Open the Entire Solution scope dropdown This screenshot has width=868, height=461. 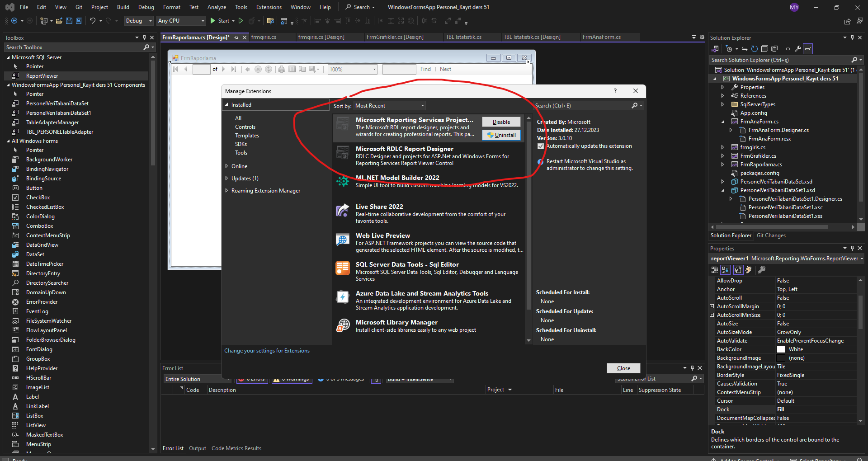pyautogui.click(x=197, y=379)
